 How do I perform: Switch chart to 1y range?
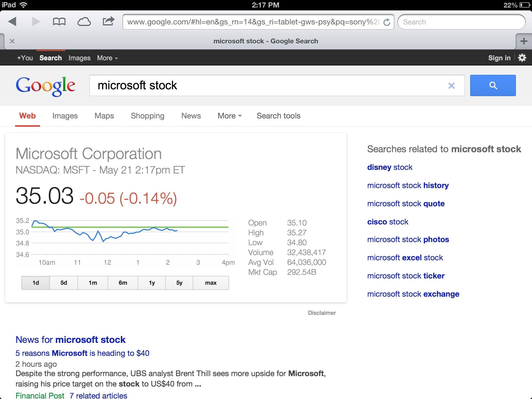pyautogui.click(x=152, y=283)
